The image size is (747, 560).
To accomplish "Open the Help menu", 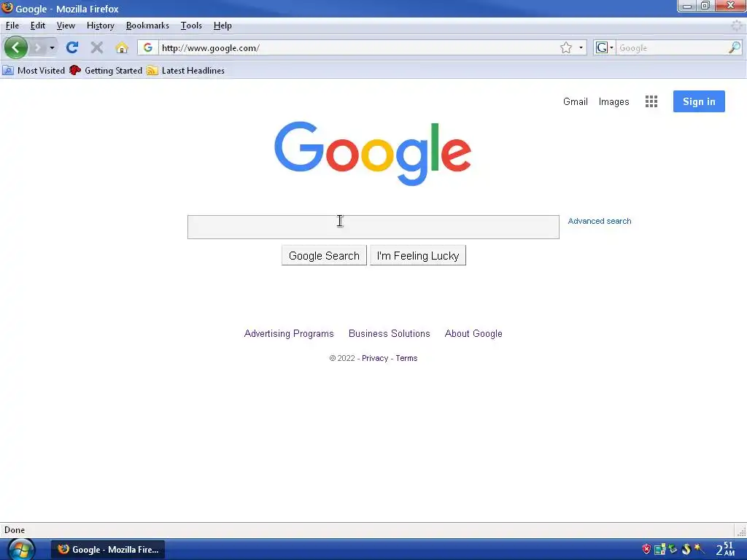I will [222, 26].
